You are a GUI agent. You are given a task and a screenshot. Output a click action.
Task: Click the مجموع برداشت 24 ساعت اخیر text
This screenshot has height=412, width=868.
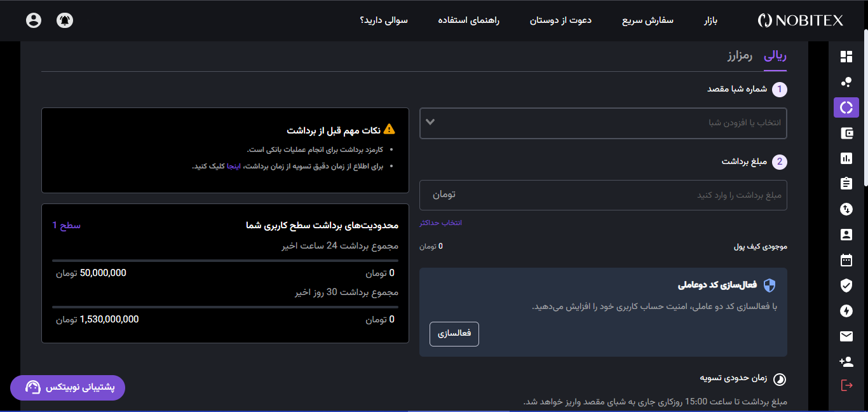(x=340, y=246)
